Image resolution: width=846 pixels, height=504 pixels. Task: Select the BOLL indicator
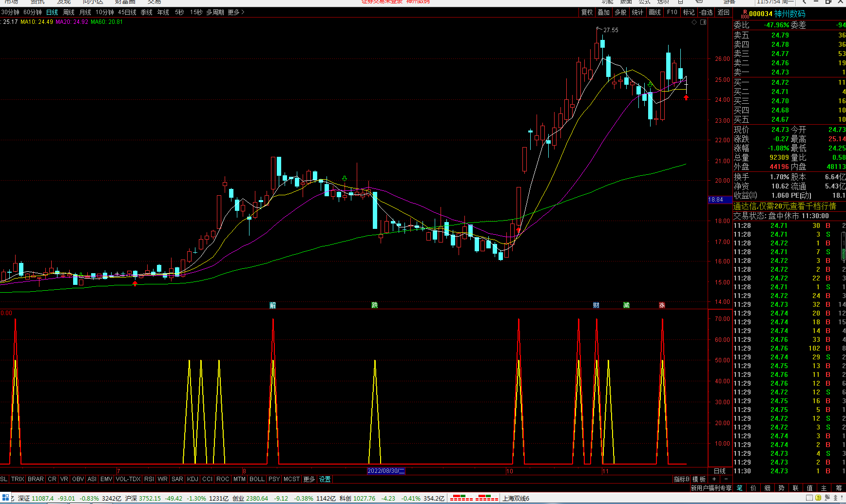[257, 479]
